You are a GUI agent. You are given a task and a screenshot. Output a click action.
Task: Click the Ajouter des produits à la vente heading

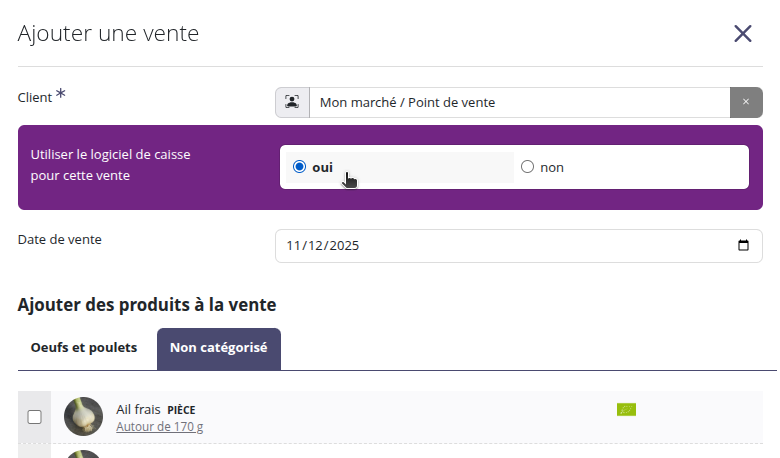(147, 304)
